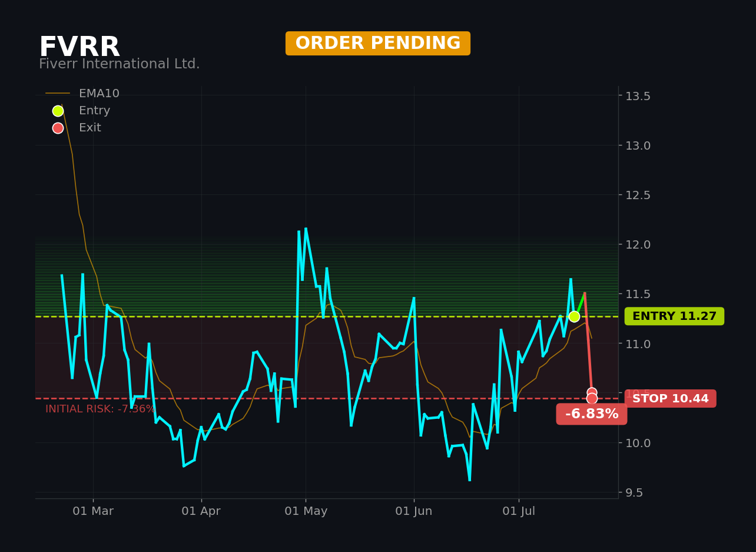Click the 10.0 price axis tick

tap(638, 442)
